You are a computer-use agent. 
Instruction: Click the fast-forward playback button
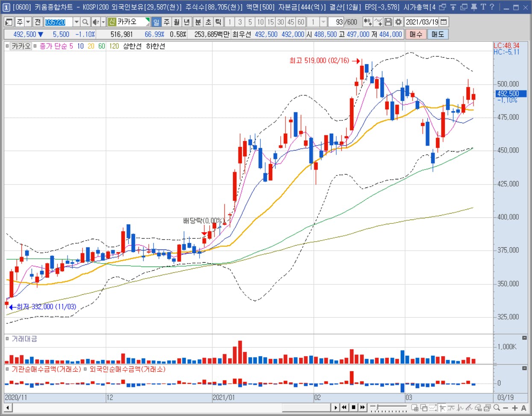(x=363, y=407)
